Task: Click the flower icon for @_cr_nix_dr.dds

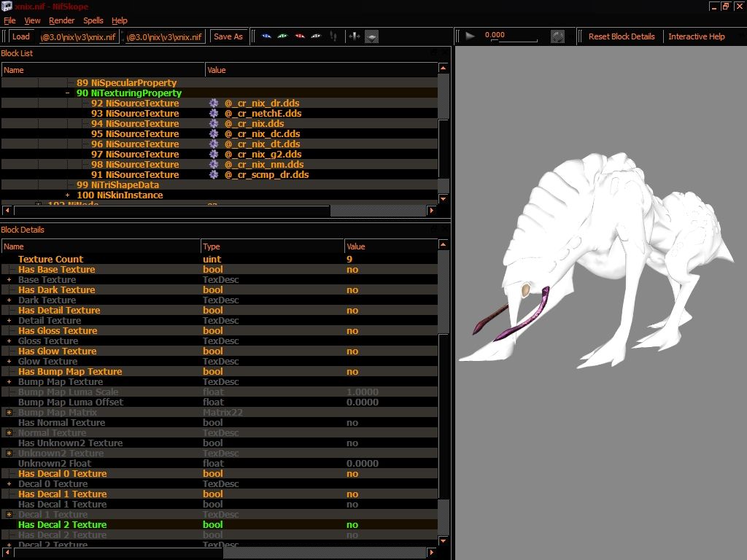Action: pyautogui.click(x=214, y=104)
